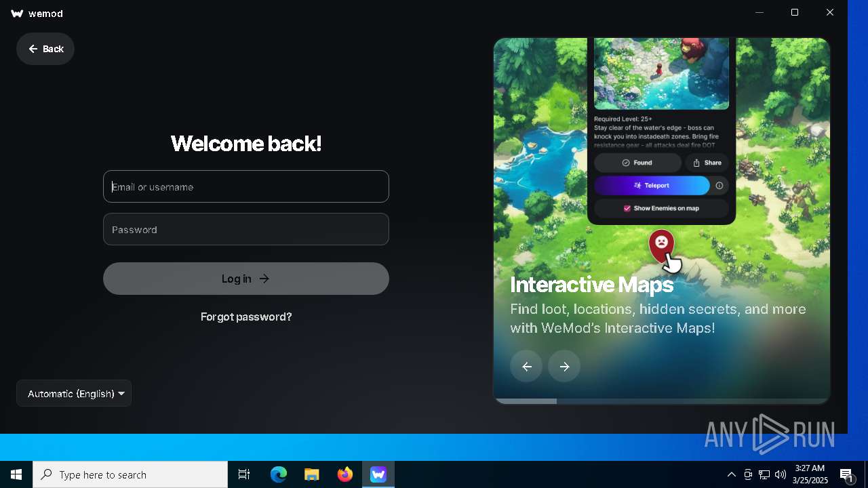The width and height of the screenshot is (868, 488).
Task: Open the notification center icon
Action: (847, 475)
